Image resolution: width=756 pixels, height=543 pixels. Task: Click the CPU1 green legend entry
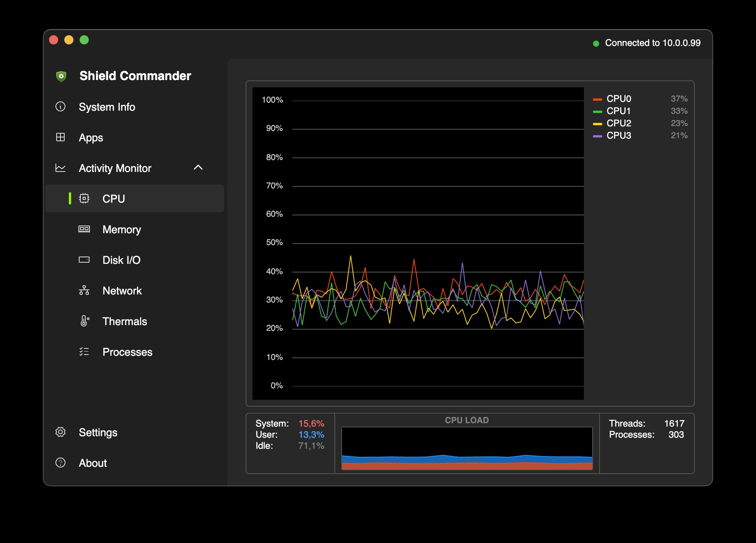(619, 111)
